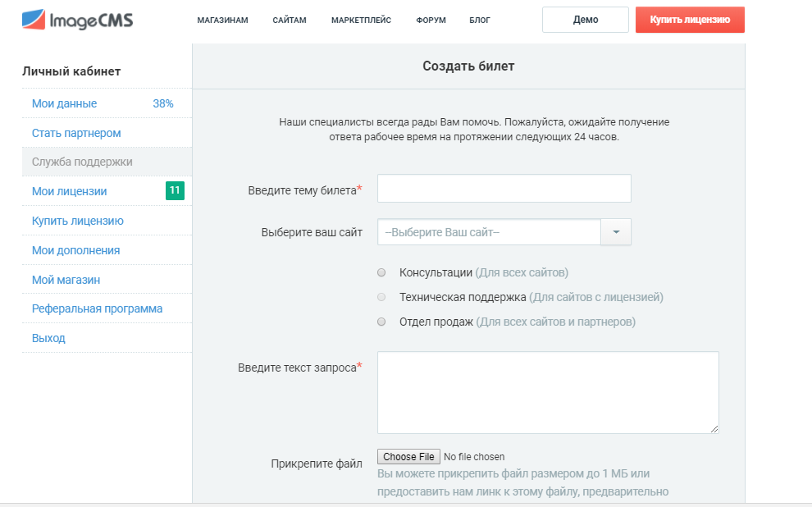This screenshot has height=507, width=812.
Task: Select the Техническая поддержка radio button
Action: pyautogui.click(x=381, y=297)
